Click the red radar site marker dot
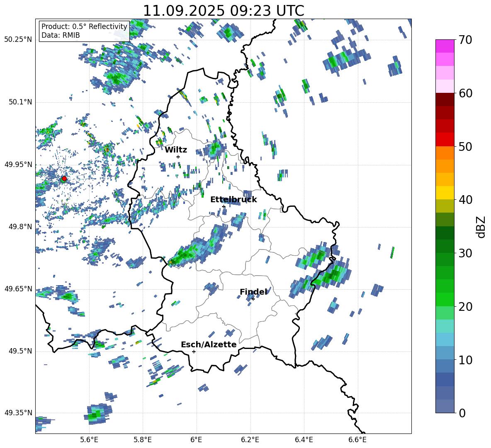This screenshot has width=491, height=448. coord(64,179)
